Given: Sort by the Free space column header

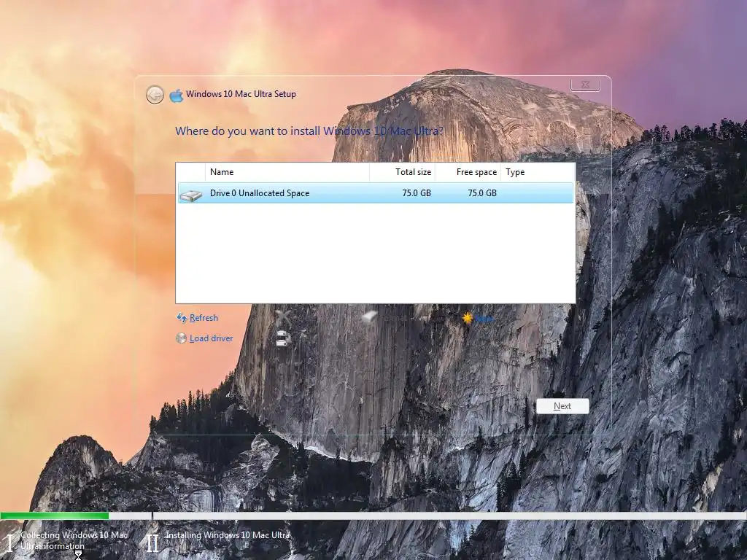Looking at the screenshot, I should pos(468,172).
